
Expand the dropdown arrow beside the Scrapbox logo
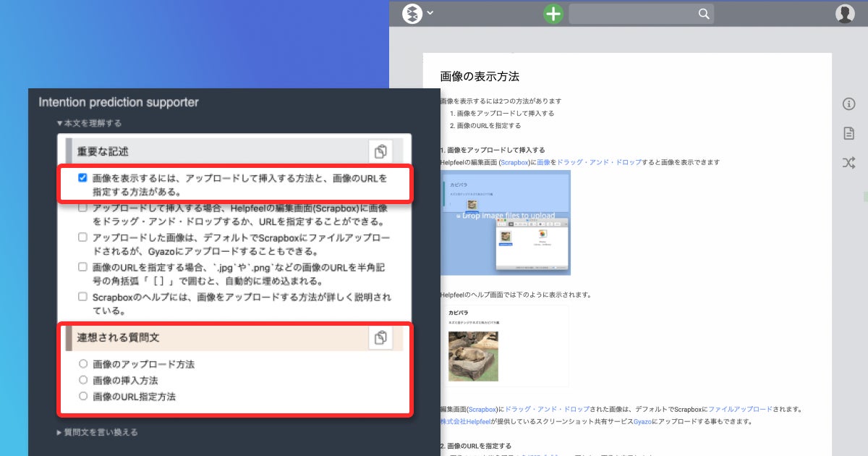click(430, 13)
